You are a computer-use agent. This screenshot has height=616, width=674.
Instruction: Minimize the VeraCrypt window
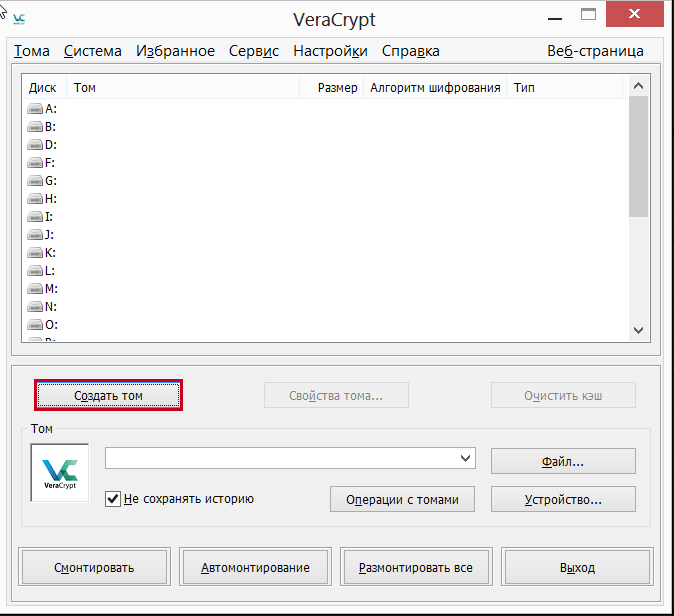tap(555, 16)
